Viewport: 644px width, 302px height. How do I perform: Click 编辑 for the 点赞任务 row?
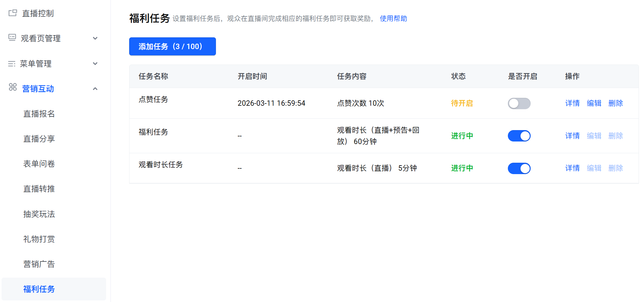pyautogui.click(x=594, y=103)
